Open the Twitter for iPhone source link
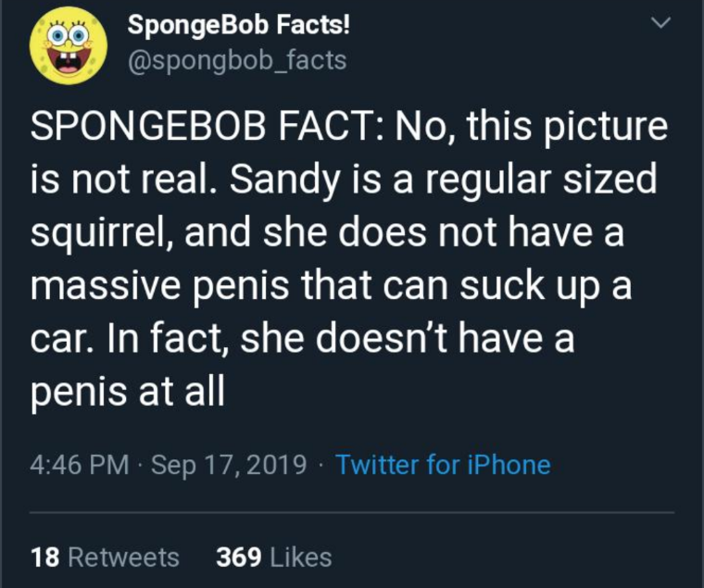This screenshot has width=704, height=588. point(442,464)
